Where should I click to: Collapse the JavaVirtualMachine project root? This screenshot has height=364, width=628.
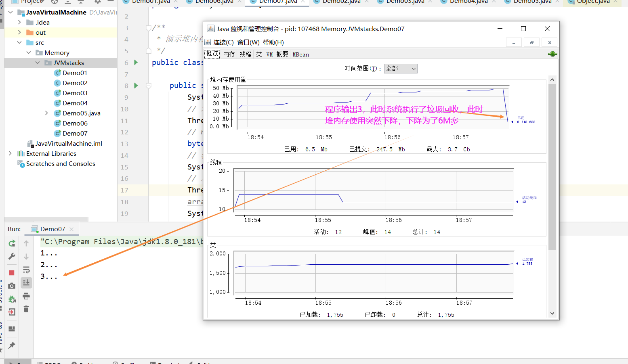pyautogui.click(x=11, y=12)
